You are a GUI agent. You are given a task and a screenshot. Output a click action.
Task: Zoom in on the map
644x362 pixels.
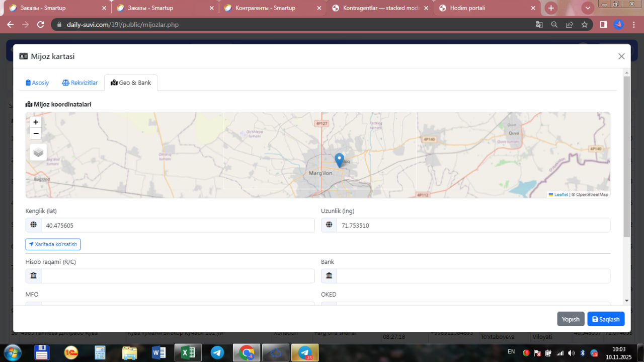(x=36, y=122)
